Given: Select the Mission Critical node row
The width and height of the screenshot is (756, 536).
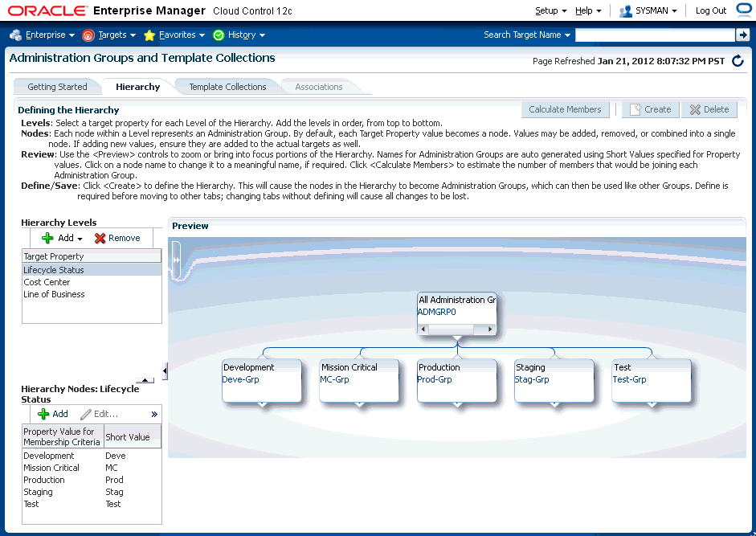Looking at the screenshot, I should click(x=92, y=468).
